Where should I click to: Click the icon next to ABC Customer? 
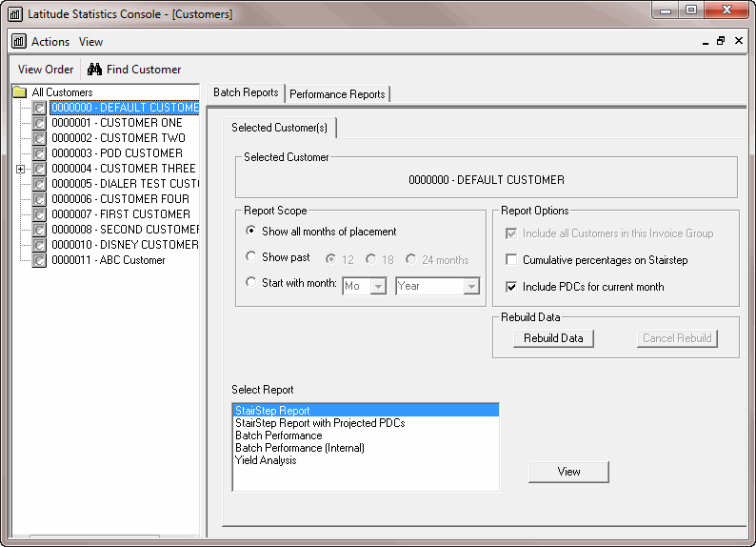pyautogui.click(x=39, y=260)
